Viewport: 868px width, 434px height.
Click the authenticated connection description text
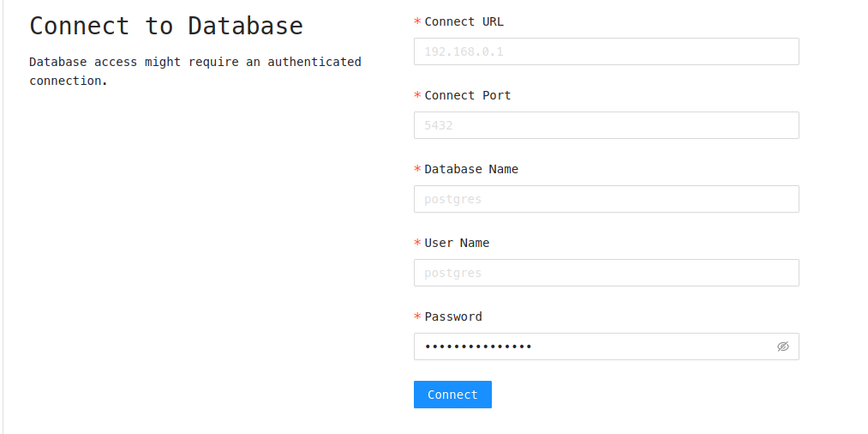(195, 71)
